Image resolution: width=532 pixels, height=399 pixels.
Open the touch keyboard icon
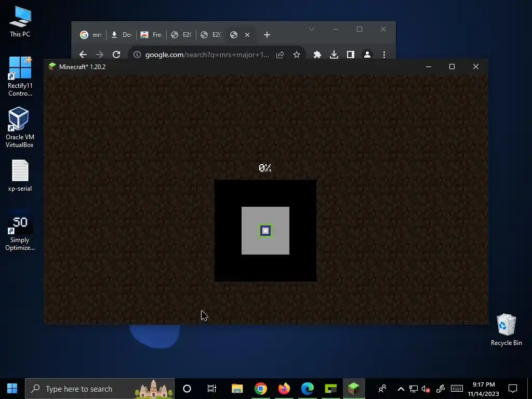457,389
